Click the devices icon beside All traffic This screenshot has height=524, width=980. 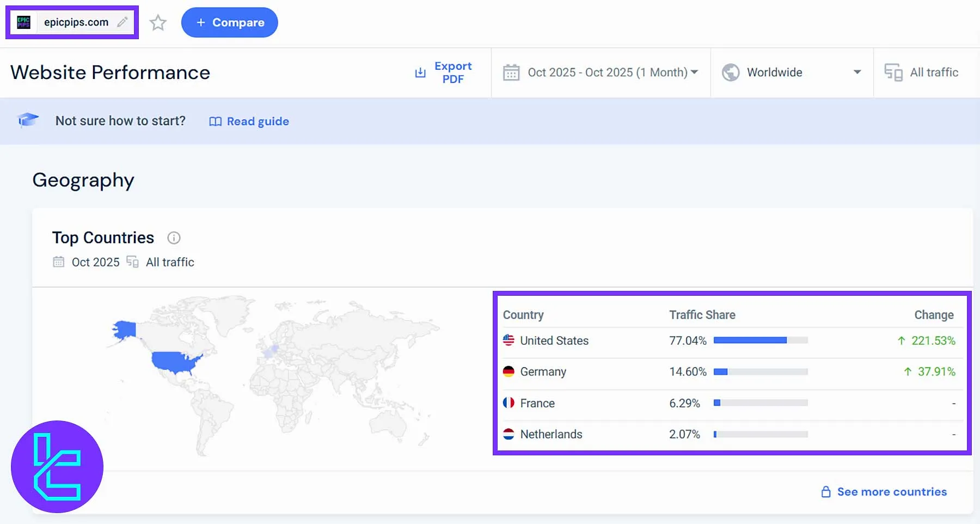pyautogui.click(x=893, y=72)
